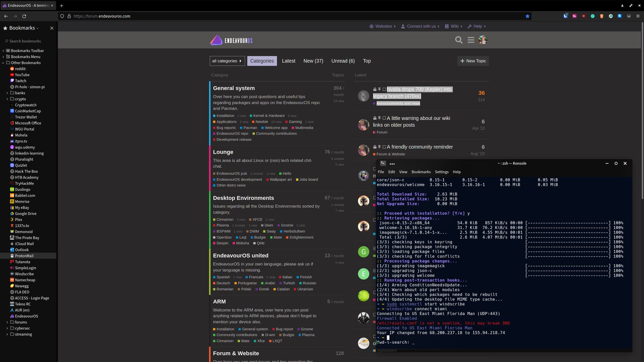This screenshot has height=362, width=644.
Task: Open the Microsoft Office bookmark
Action: coord(28,123)
